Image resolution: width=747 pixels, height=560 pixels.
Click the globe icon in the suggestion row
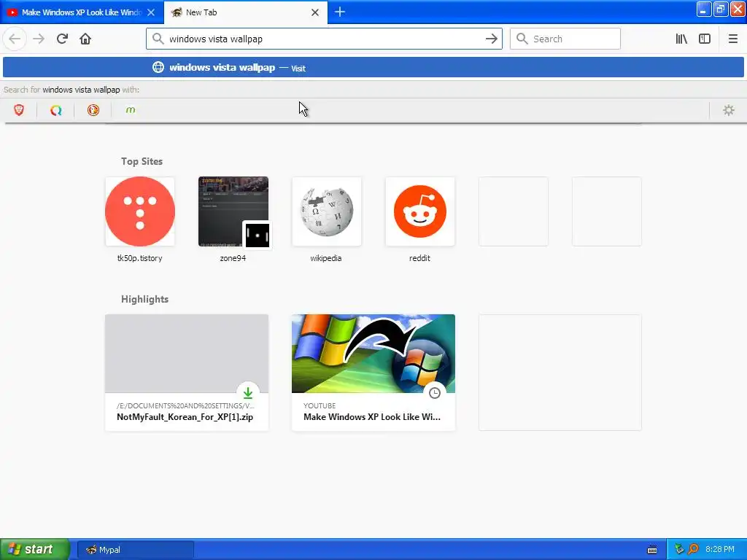tap(158, 67)
